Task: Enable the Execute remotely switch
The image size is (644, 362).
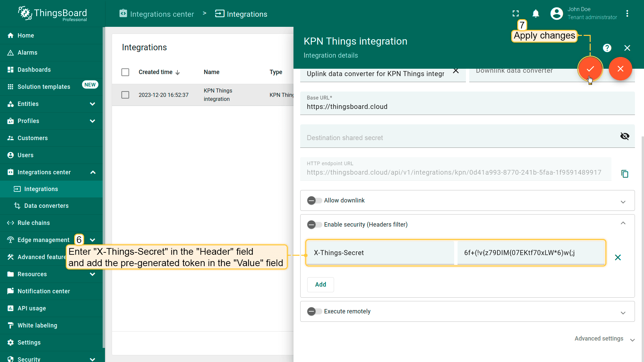Action: point(314,311)
